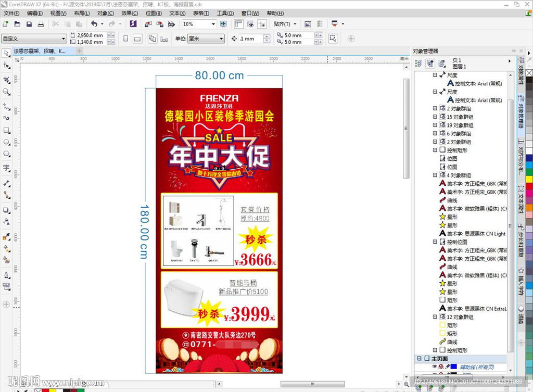Click the page width 2,950.0 mm field
The width and height of the screenshot is (533, 392).
(91, 35)
